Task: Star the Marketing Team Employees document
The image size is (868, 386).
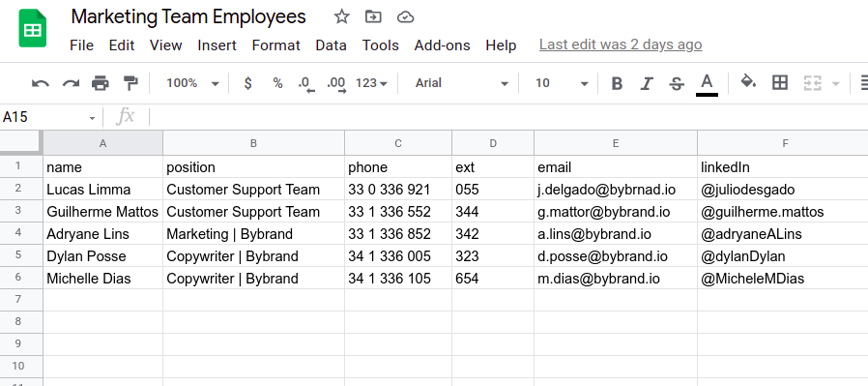Action: [341, 17]
